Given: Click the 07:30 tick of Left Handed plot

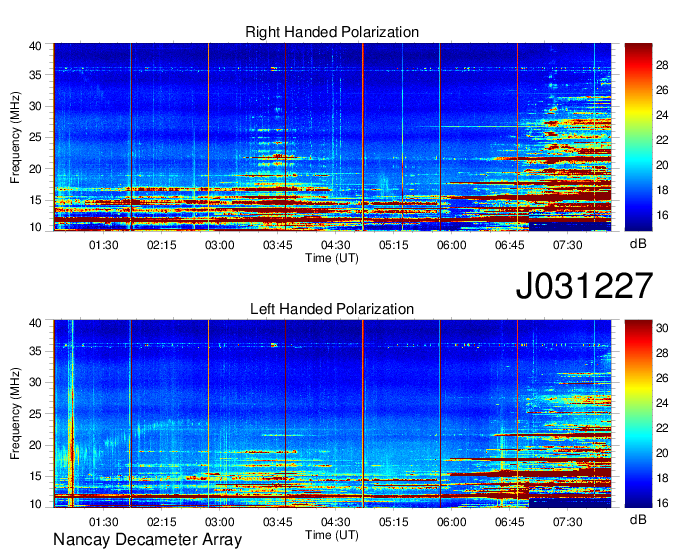Looking at the screenshot, I should [x=568, y=522].
